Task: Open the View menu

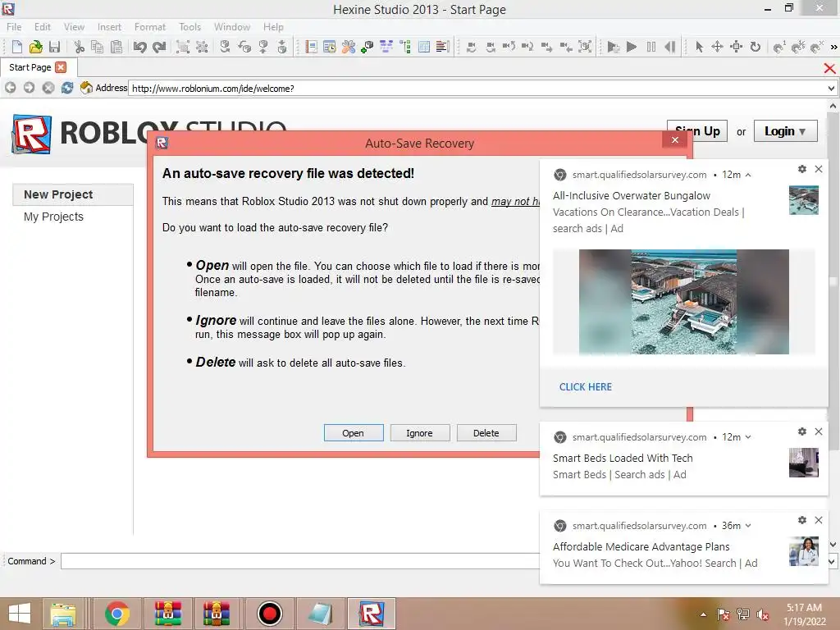Action: pyautogui.click(x=74, y=27)
